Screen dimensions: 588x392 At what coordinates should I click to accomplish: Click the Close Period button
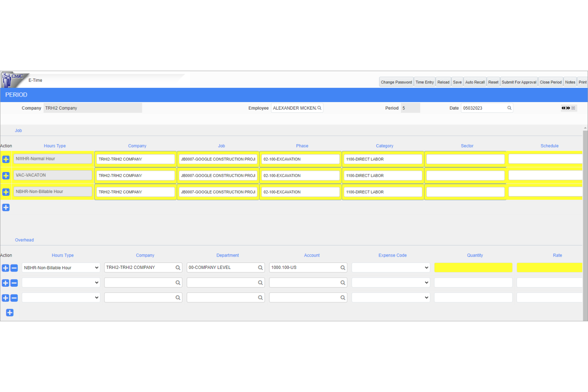tap(551, 82)
